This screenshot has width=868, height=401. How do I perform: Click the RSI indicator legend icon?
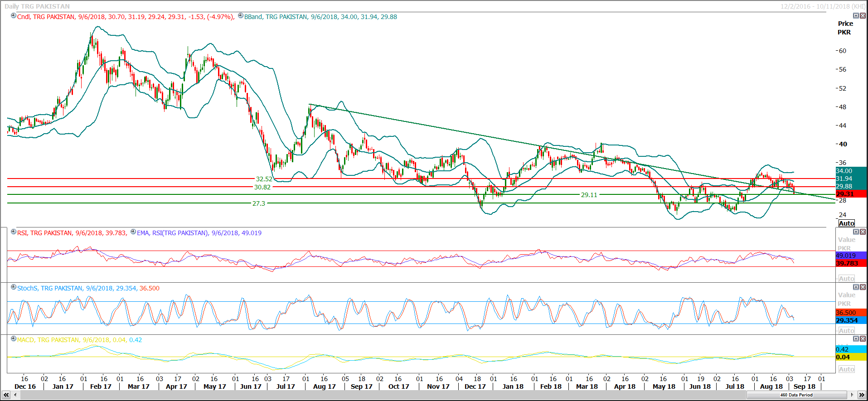point(14,232)
